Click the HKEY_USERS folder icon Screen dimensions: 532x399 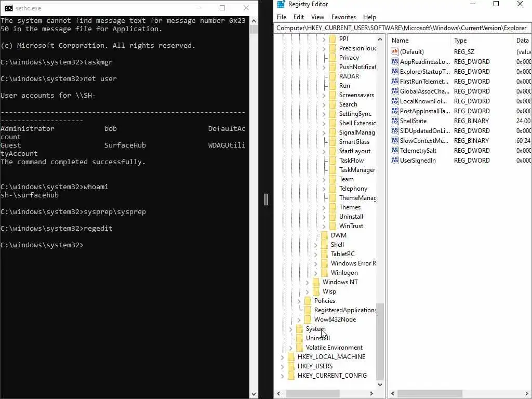pyautogui.click(x=291, y=366)
